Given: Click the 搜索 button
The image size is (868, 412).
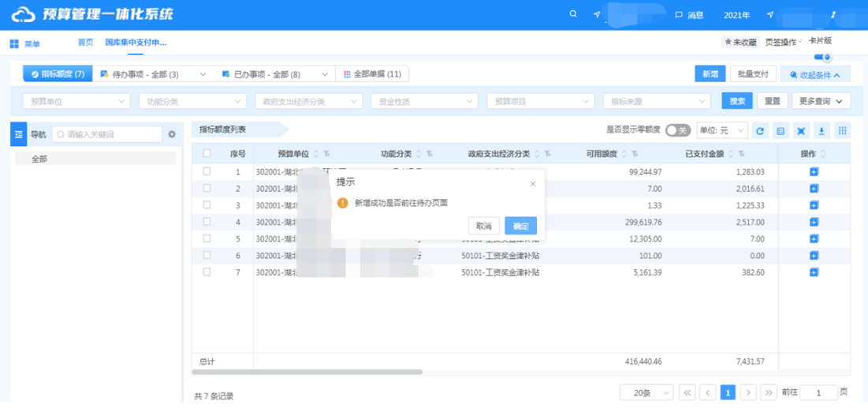Looking at the screenshot, I should click(737, 101).
